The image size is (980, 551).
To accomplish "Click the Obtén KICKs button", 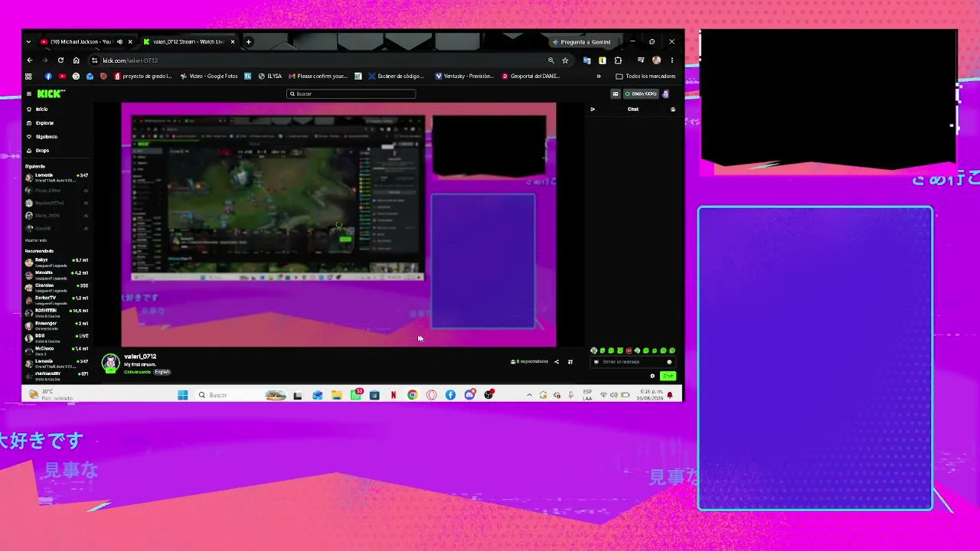I will coord(641,94).
